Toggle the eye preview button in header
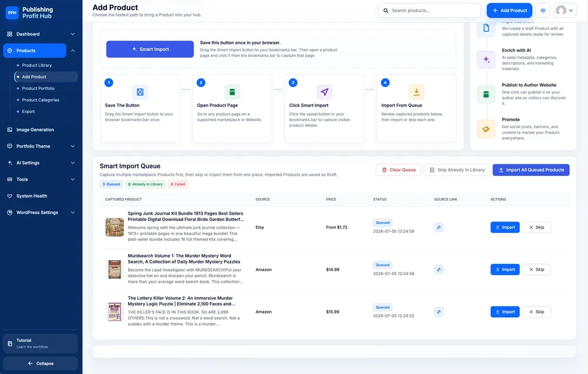The width and height of the screenshot is (588, 374). 543,11
